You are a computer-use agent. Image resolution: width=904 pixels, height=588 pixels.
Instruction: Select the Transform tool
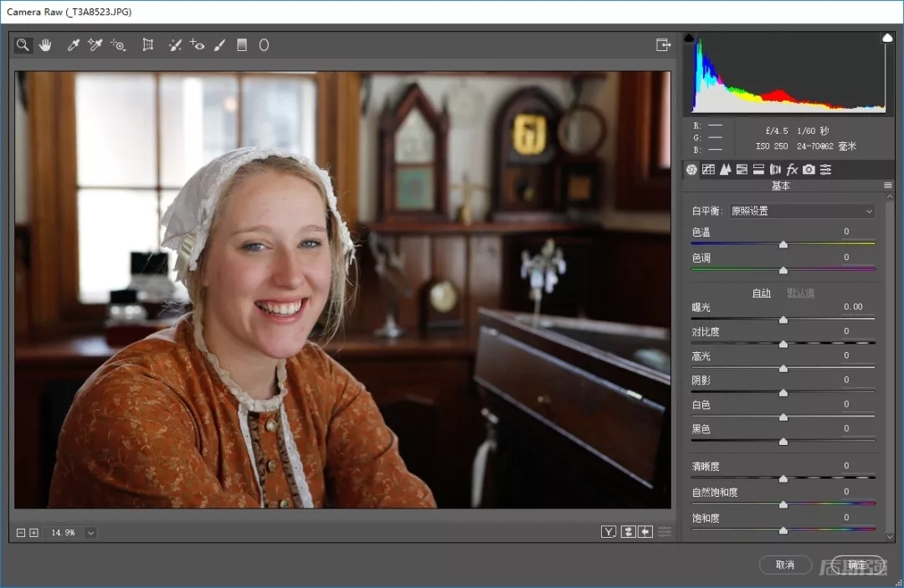[148, 45]
